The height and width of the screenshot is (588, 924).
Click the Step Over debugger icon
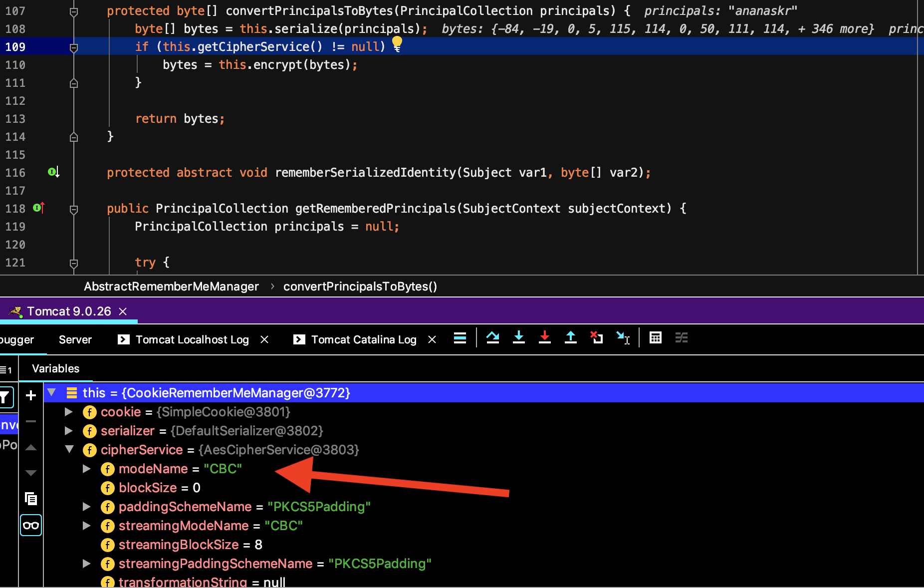(492, 338)
